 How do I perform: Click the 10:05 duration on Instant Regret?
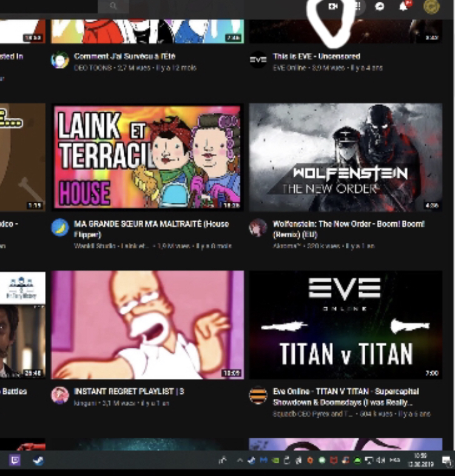click(x=232, y=373)
